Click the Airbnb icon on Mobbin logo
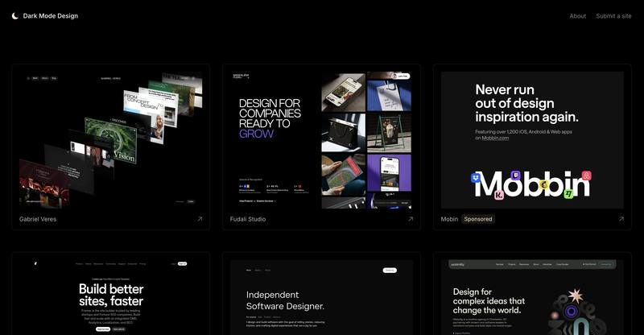The image size is (644, 335). pyautogui.click(x=587, y=176)
